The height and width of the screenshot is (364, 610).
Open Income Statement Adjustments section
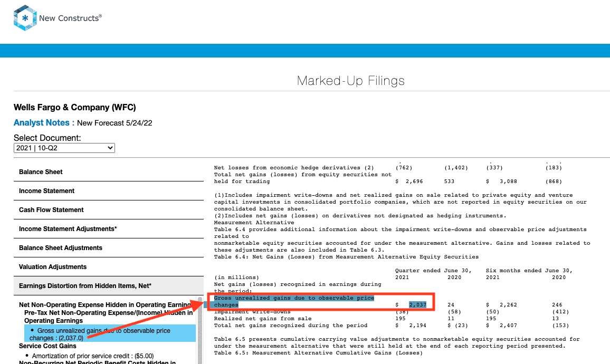pos(109,229)
